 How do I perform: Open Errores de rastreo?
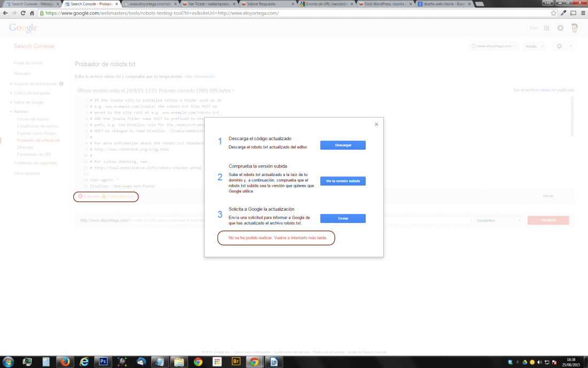(33, 119)
